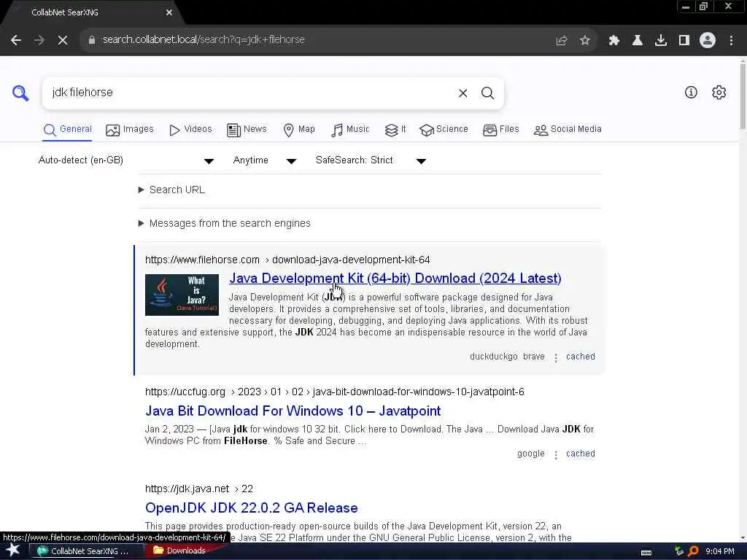This screenshot has height=560, width=747.
Task: Click cached link for uccfug result
Action: click(580, 454)
